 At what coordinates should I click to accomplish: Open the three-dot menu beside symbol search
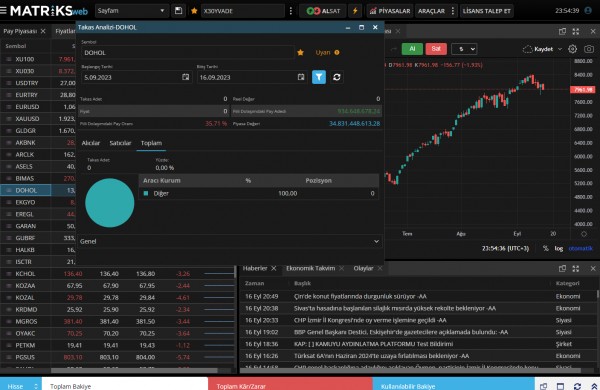[x=291, y=11]
